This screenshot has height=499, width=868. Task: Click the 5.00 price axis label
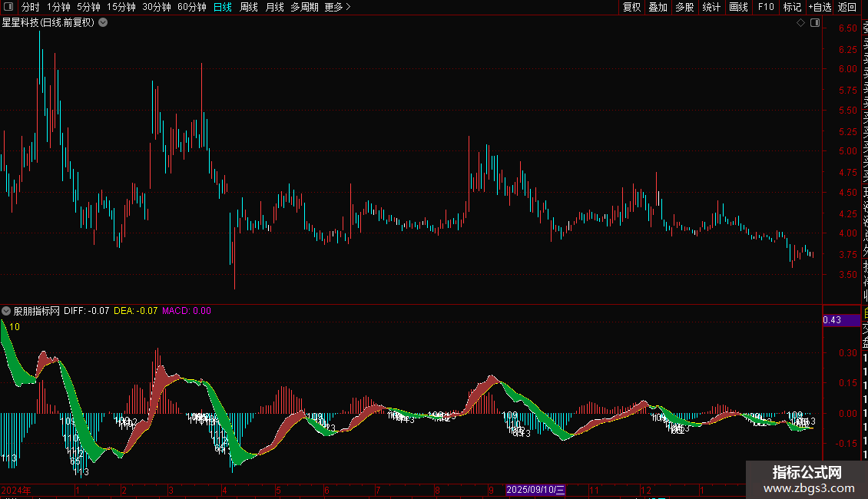847,151
